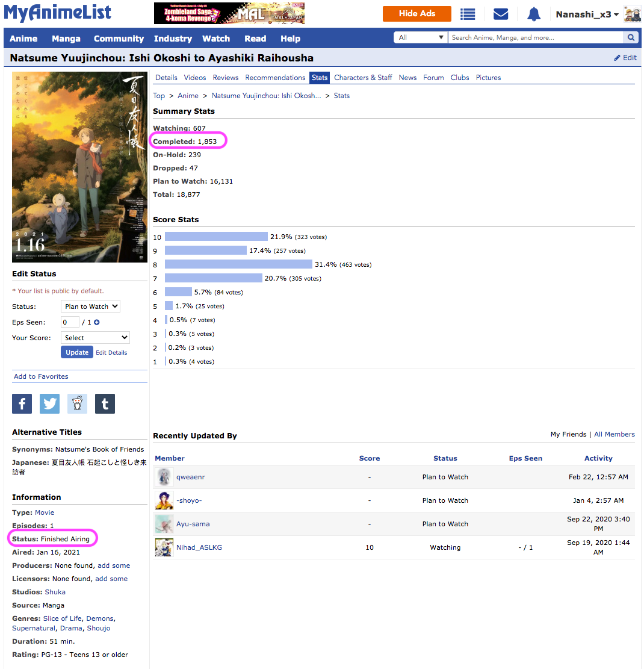Image resolution: width=644 pixels, height=669 pixels.
Task: Open the Community menu
Action: [x=119, y=39]
